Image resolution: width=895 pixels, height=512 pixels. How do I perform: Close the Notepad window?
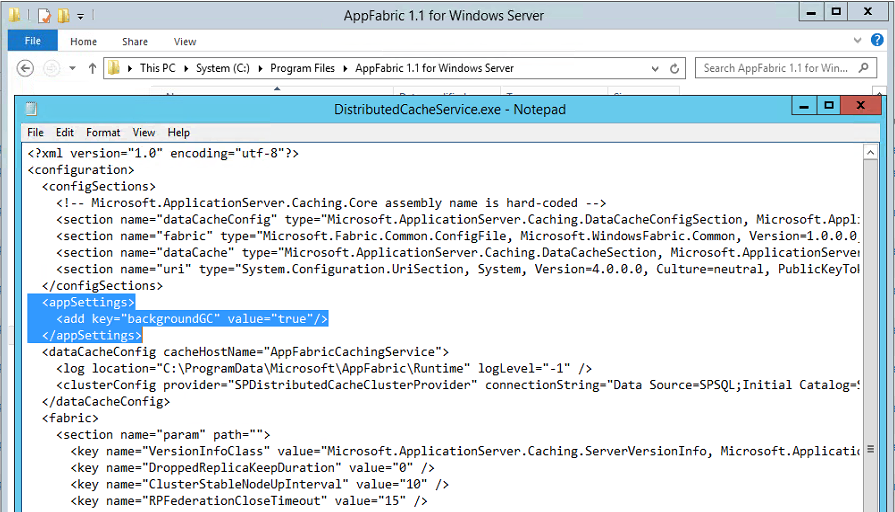coord(861,106)
